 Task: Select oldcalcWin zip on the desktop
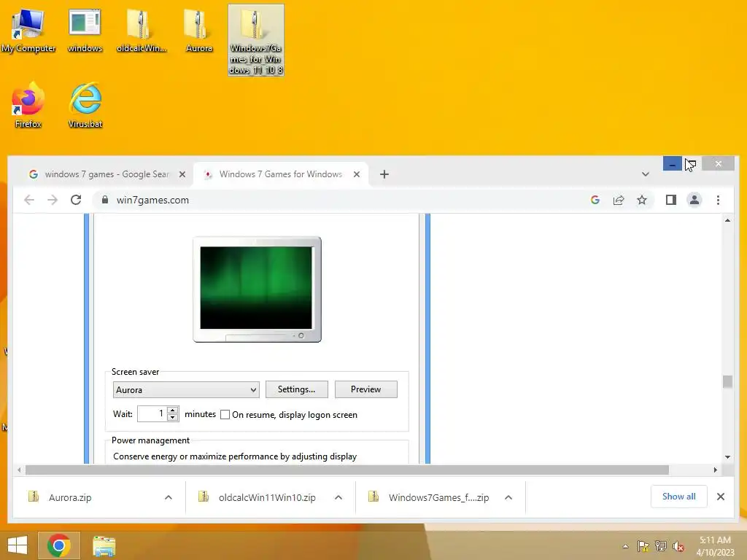(142, 31)
